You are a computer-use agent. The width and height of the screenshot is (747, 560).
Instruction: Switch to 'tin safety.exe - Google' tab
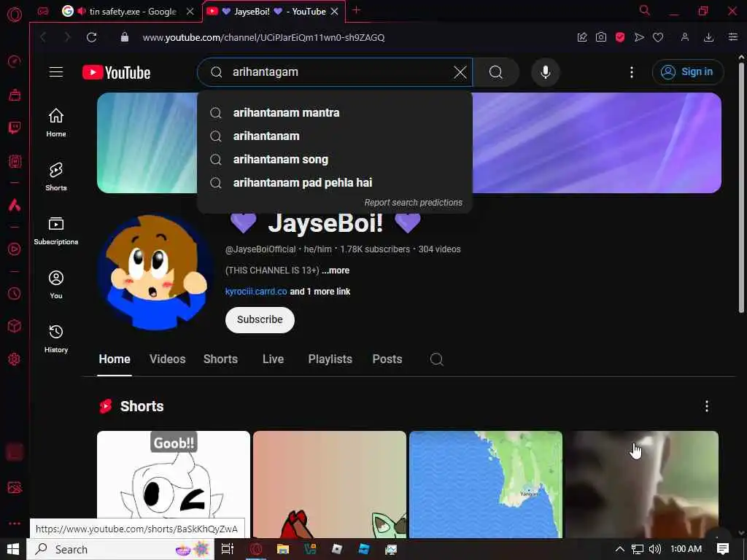(x=127, y=12)
